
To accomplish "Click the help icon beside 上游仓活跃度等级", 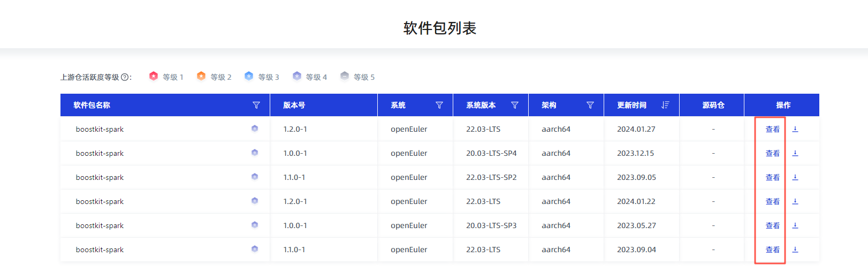I will coord(125,77).
